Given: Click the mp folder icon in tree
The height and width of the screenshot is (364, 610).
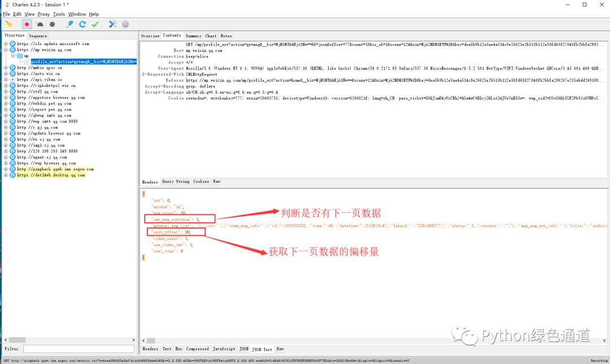Looking at the screenshot, I should [x=20, y=56].
